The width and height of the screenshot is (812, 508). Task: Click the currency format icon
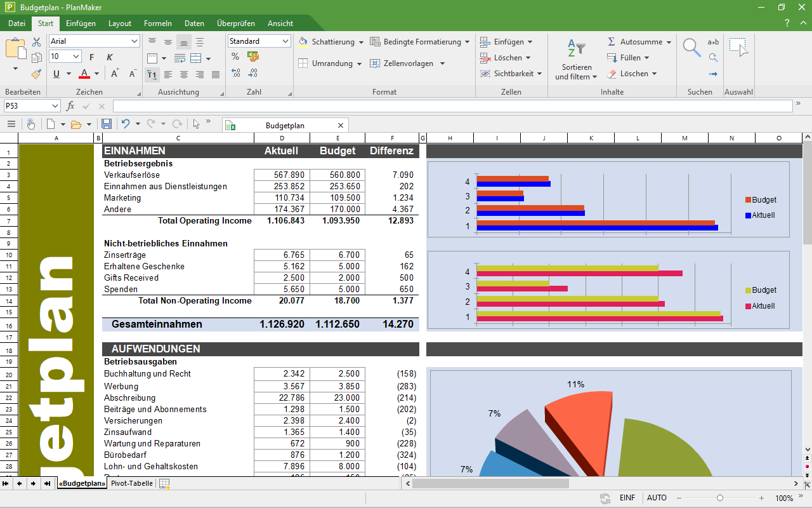253,56
